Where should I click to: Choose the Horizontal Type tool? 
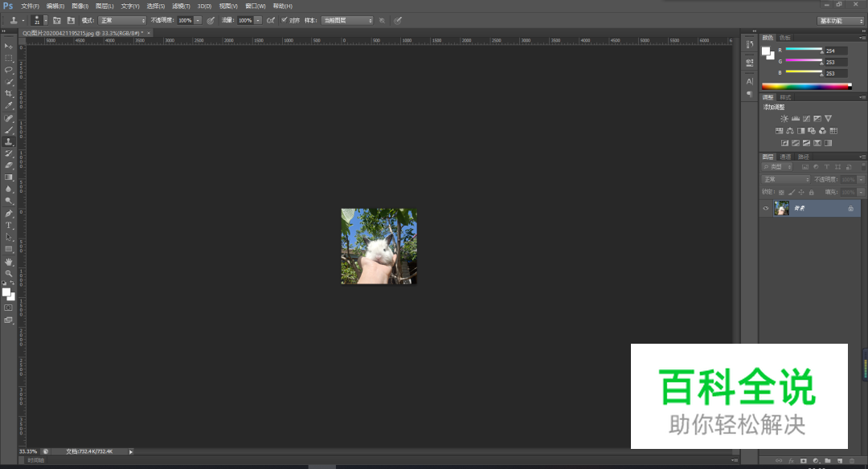click(9, 225)
